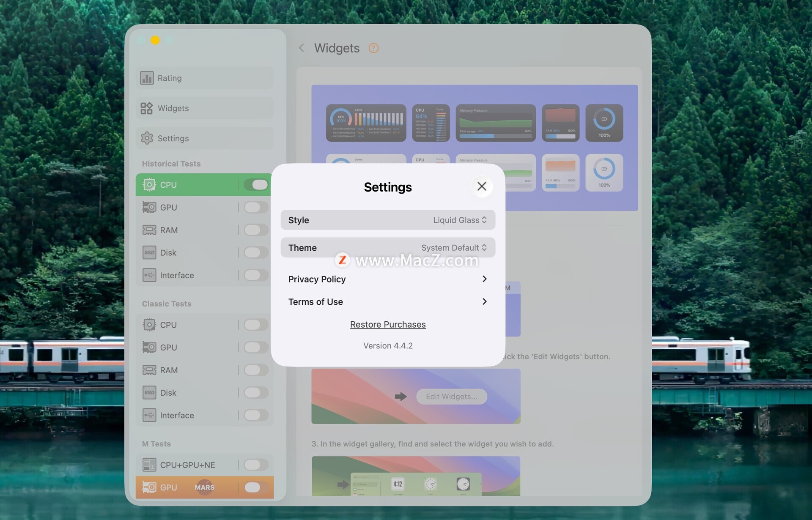Close the Settings dialog

[x=482, y=186]
